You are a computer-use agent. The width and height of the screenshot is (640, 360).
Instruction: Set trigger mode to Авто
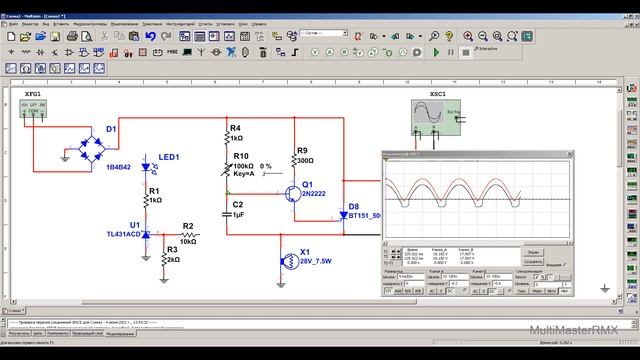[551, 291]
